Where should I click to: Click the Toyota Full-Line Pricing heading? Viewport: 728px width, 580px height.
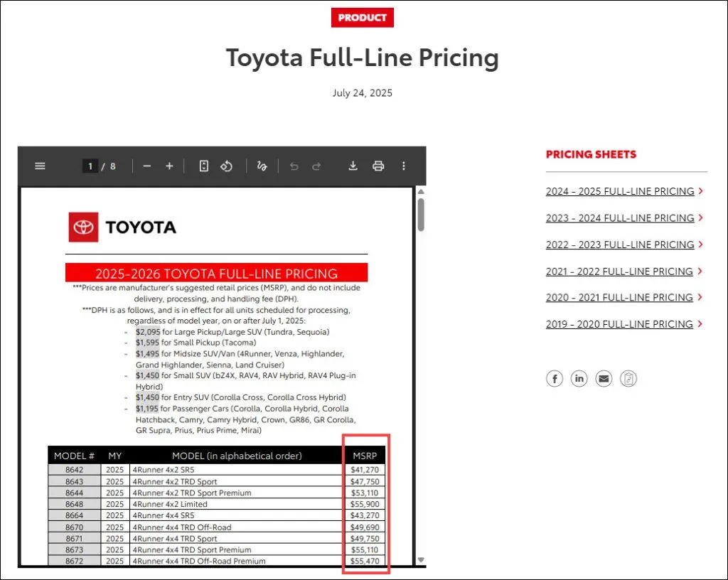tap(362, 58)
